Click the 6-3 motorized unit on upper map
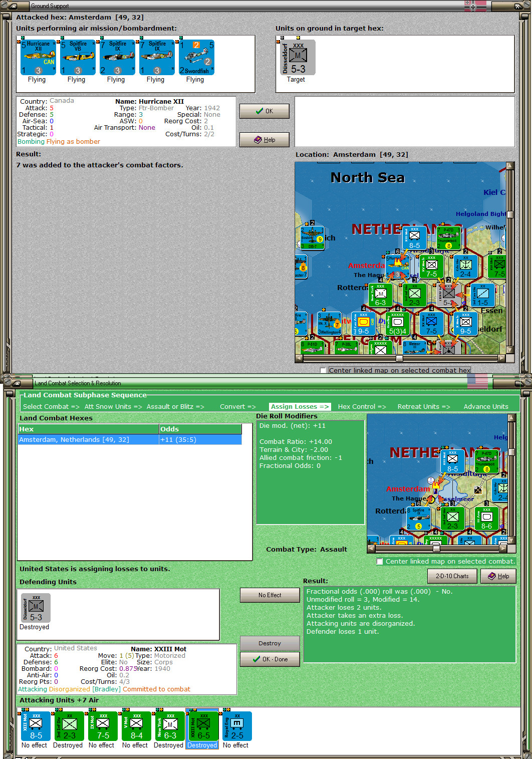The image size is (532, 759). click(x=381, y=295)
